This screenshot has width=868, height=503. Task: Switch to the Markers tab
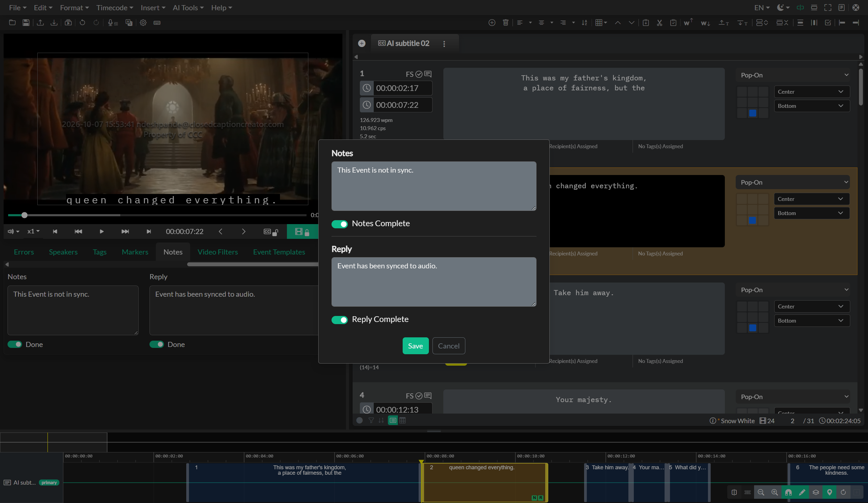[x=135, y=252]
